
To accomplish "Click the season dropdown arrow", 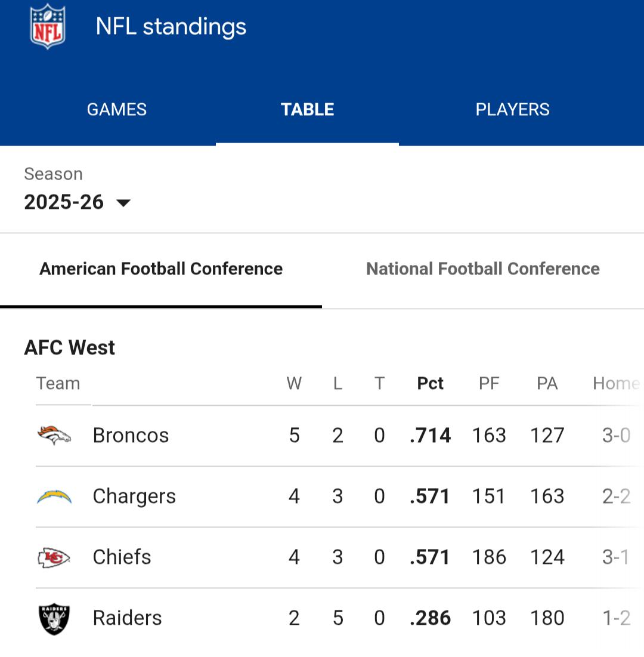I will click(x=123, y=203).
